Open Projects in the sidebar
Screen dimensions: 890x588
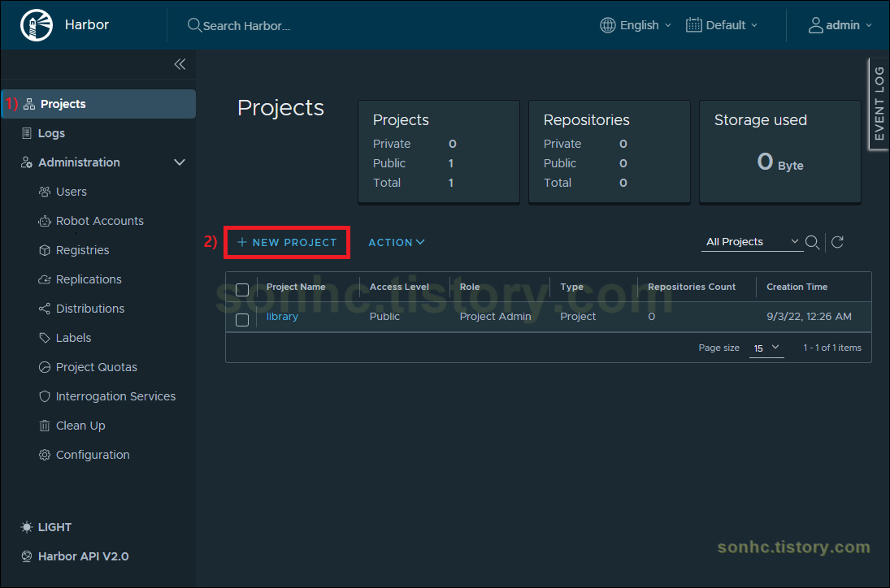pos(99,104)
